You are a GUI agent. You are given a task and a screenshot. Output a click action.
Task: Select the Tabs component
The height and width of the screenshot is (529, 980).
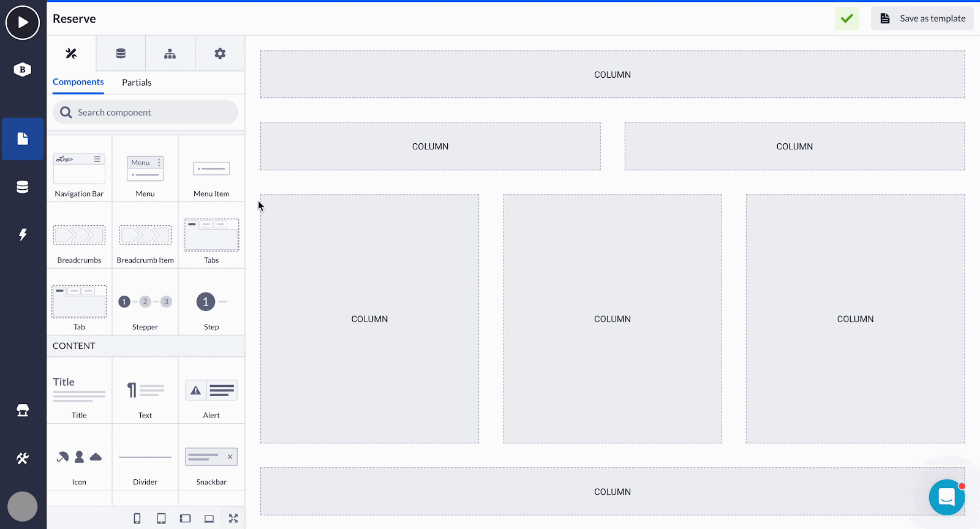tap(211, 236)
